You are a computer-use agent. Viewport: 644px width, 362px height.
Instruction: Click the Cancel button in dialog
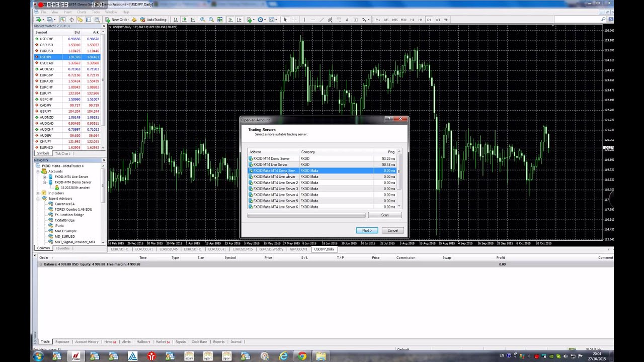(x=392, y=230)
